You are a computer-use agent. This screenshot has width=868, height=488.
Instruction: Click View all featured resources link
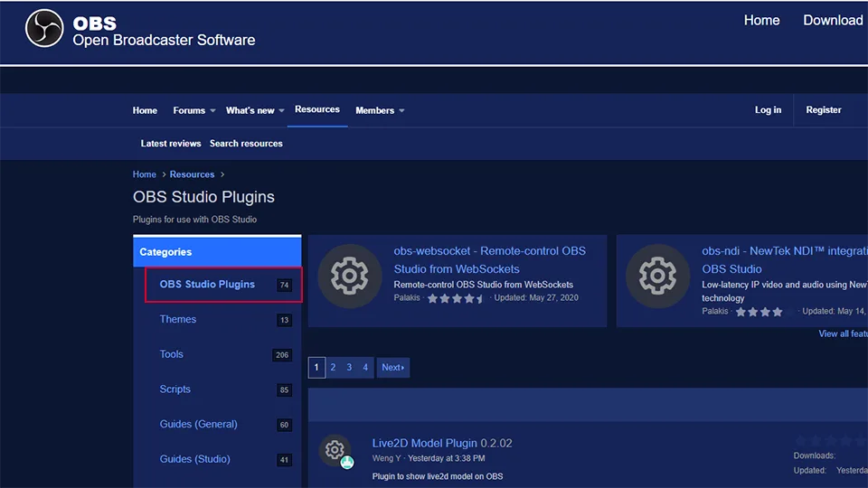point(843,333)
